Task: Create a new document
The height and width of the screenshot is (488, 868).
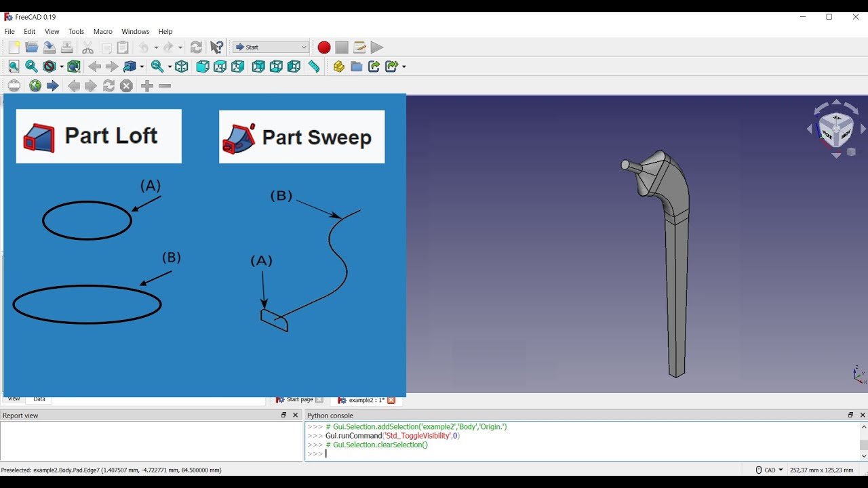Action: point(14,47)
